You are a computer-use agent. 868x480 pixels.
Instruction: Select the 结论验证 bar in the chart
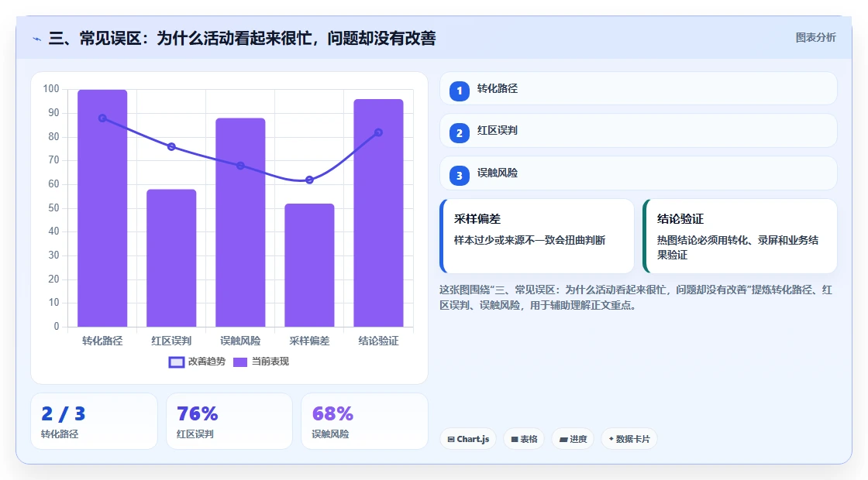tap(379, 213)
